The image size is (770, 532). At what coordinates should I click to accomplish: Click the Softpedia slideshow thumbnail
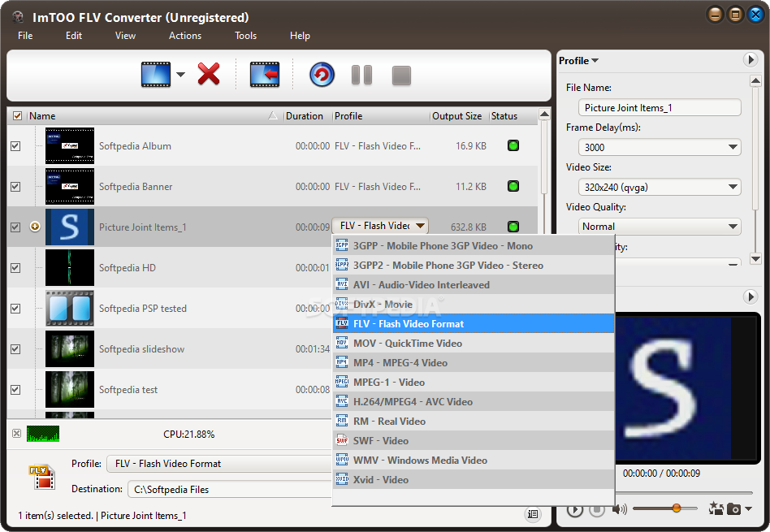(x=70, y=348)
